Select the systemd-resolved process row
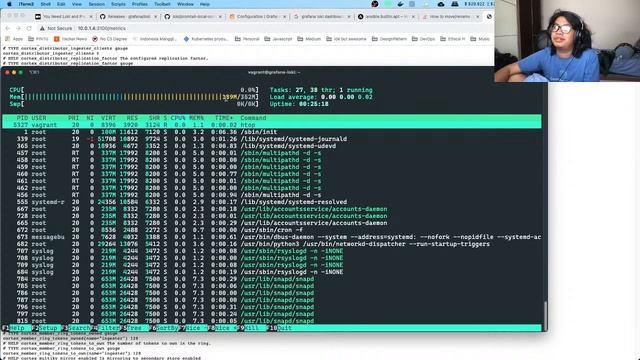 click(x=272, y=202)
